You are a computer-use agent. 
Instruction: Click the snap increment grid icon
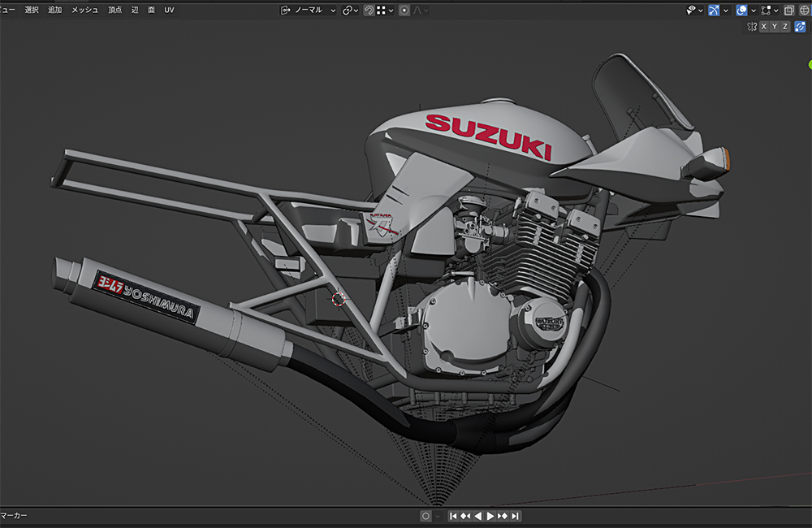381,11
